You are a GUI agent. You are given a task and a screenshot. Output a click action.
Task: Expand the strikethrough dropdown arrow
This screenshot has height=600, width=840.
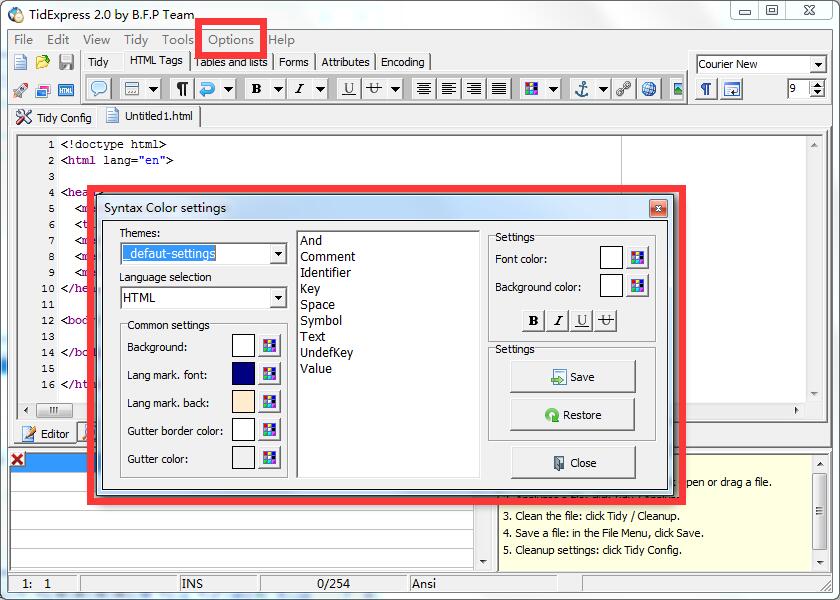point(395,89)
